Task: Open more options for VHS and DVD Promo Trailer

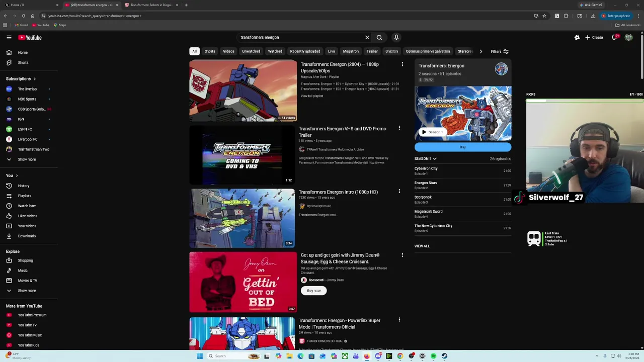Action: pos(399,128)
